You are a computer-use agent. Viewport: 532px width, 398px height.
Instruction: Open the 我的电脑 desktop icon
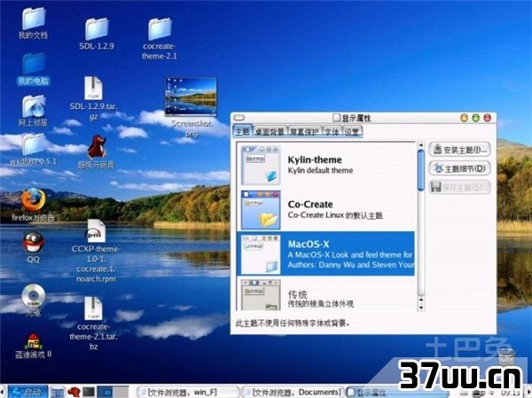pos(33,63)
